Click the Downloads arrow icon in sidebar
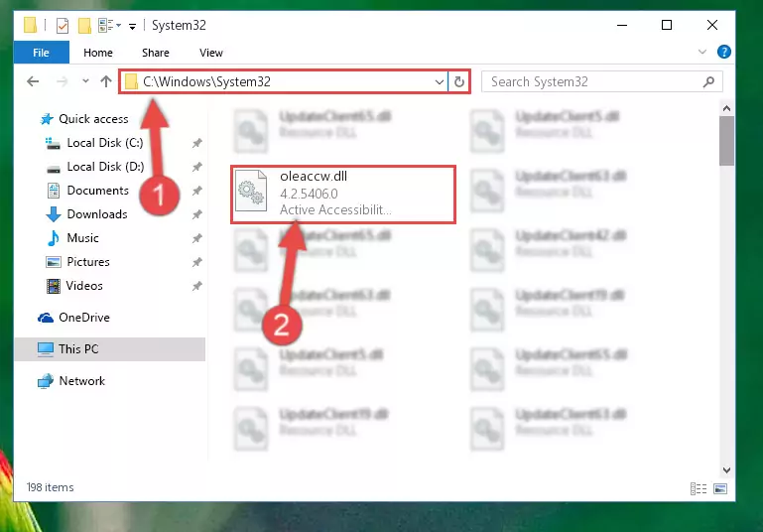 point(53,214)
